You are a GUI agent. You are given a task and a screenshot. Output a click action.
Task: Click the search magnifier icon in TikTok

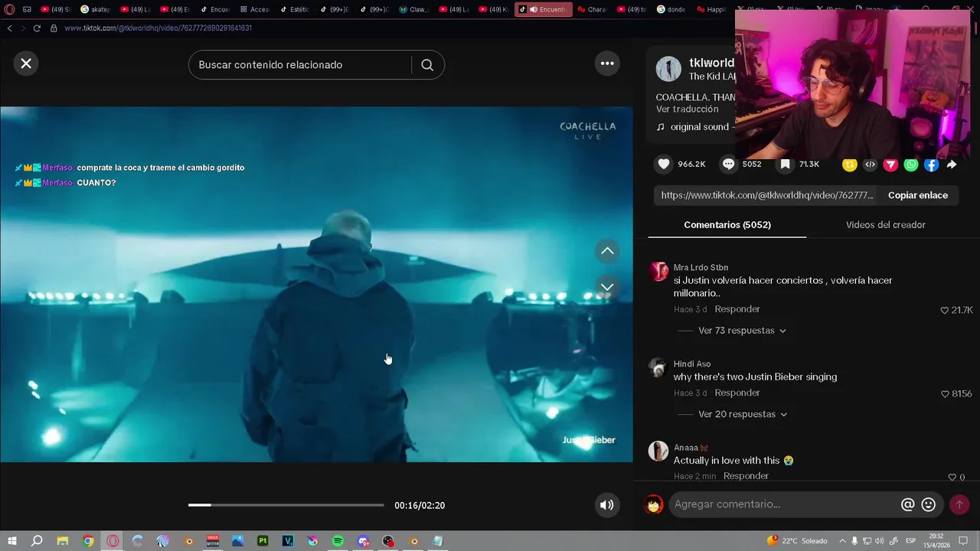427,65
